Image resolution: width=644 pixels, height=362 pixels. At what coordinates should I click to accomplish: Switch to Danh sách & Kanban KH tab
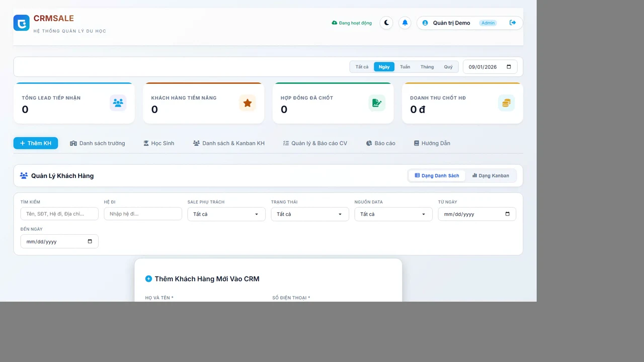coord(229,143)
